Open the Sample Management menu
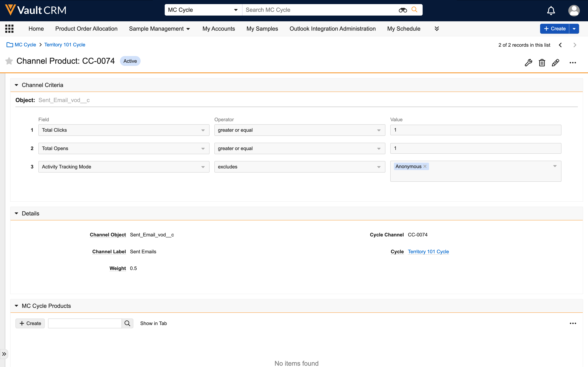 pyautogui.click(x=159, y=29)
